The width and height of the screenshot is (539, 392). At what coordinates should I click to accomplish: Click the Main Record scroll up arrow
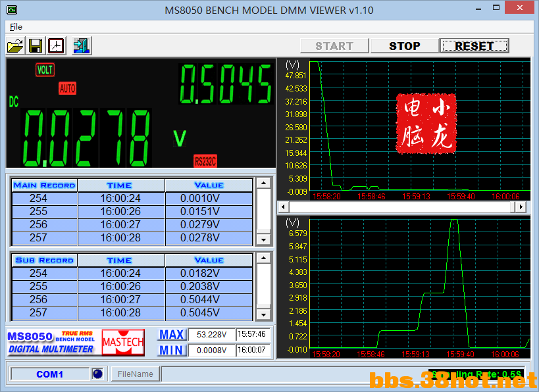point(264,183)
